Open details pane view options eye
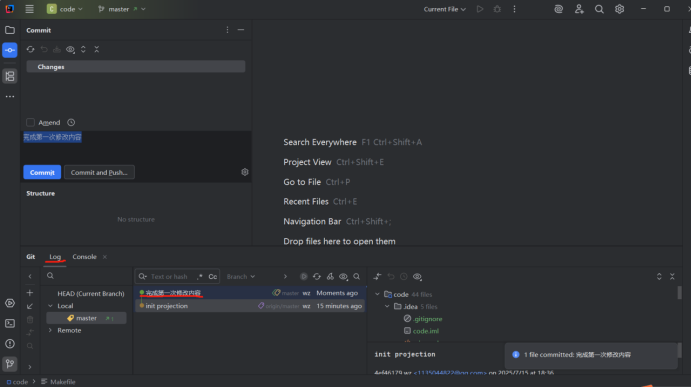The height and width of the screenshot is (387, 691). 417,276
